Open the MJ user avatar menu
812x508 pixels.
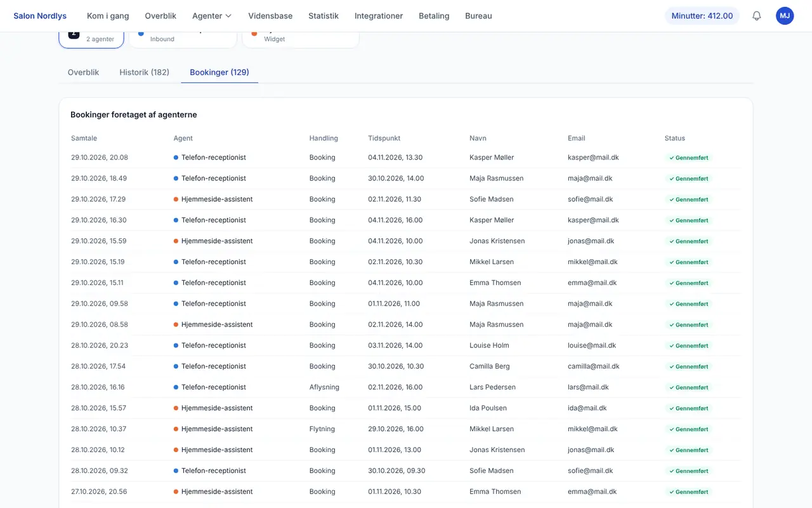click(785, 16)
